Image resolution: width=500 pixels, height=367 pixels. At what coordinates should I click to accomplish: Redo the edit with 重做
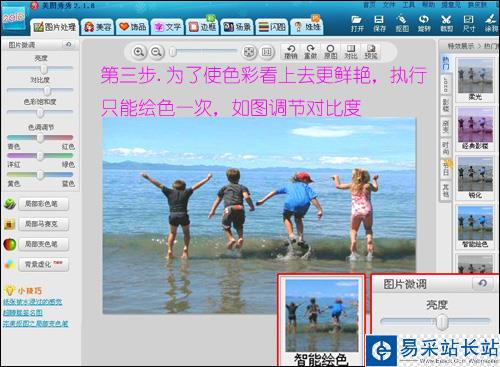point(310,52)
